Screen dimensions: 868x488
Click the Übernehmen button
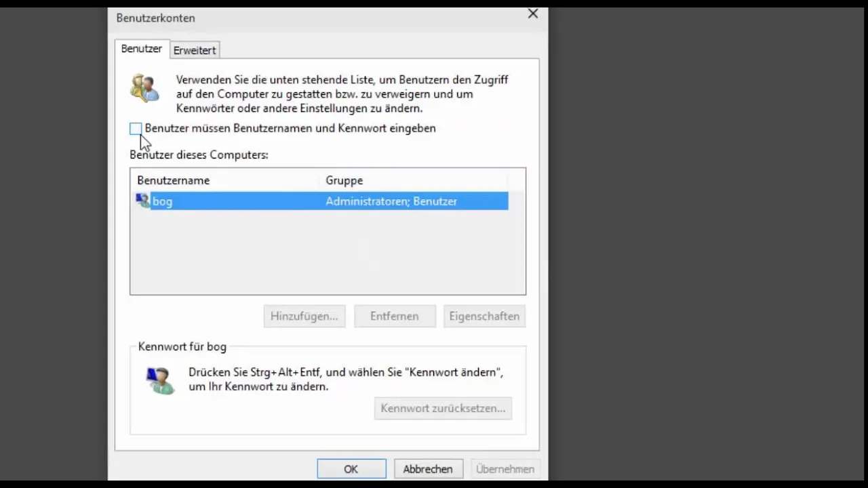tap(505, 468)
